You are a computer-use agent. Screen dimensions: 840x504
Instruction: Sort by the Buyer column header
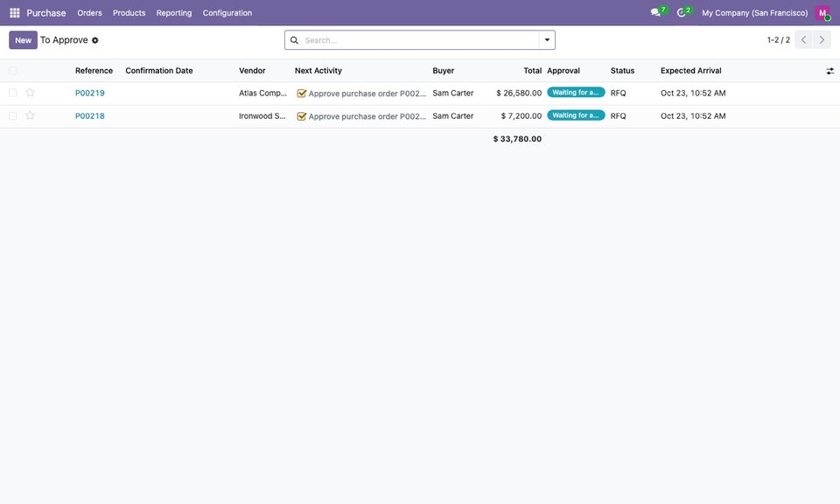[444, 71]
